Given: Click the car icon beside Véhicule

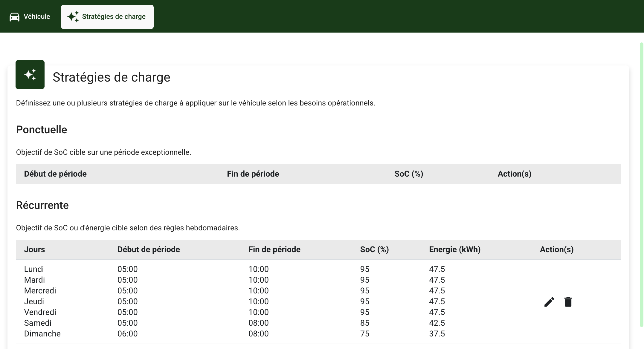Looking at the screenshot, I should (14, 17).
